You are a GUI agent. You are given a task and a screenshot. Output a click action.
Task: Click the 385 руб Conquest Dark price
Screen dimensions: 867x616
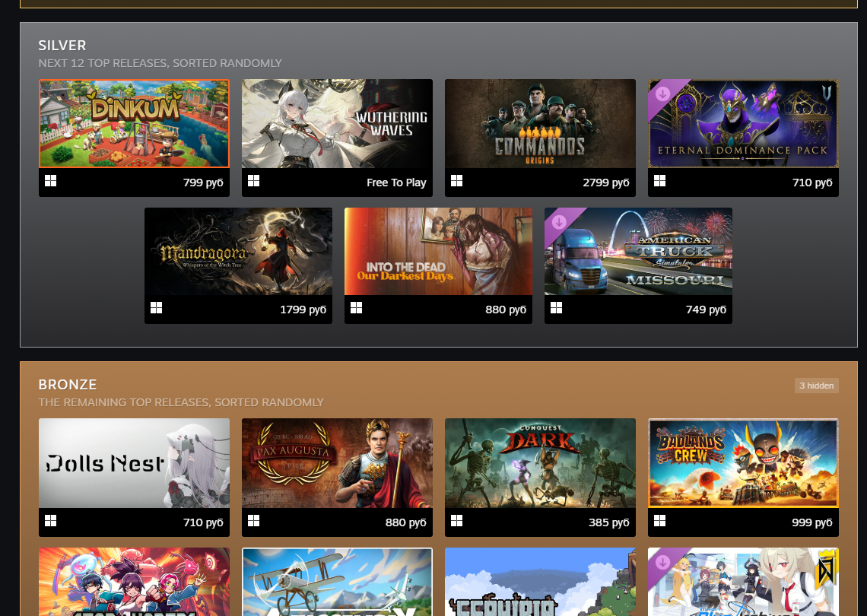pyautogui.click(x=608, y=522)
